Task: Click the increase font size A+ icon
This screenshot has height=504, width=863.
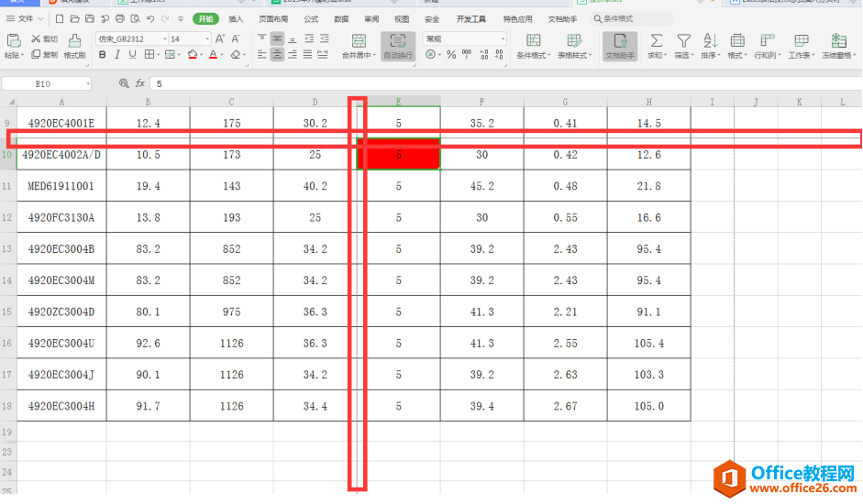Action: pyautogui.click(x=220, y=38)
